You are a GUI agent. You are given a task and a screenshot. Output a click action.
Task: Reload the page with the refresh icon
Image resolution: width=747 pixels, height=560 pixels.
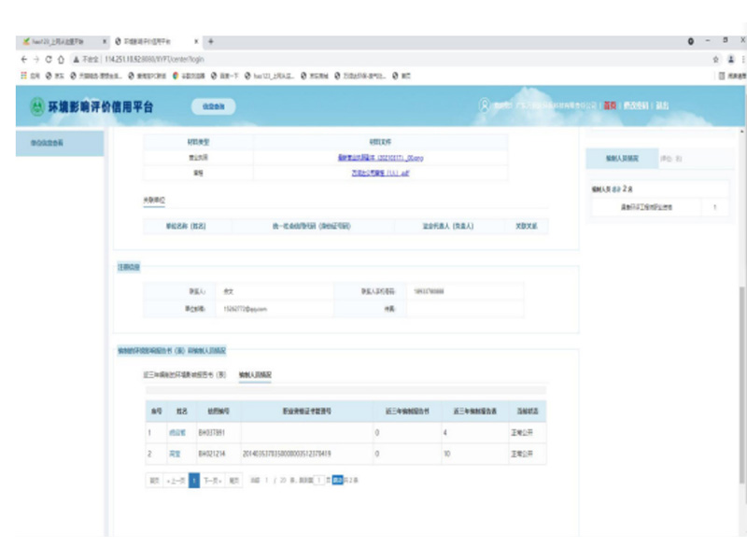[x=49, y=58]
